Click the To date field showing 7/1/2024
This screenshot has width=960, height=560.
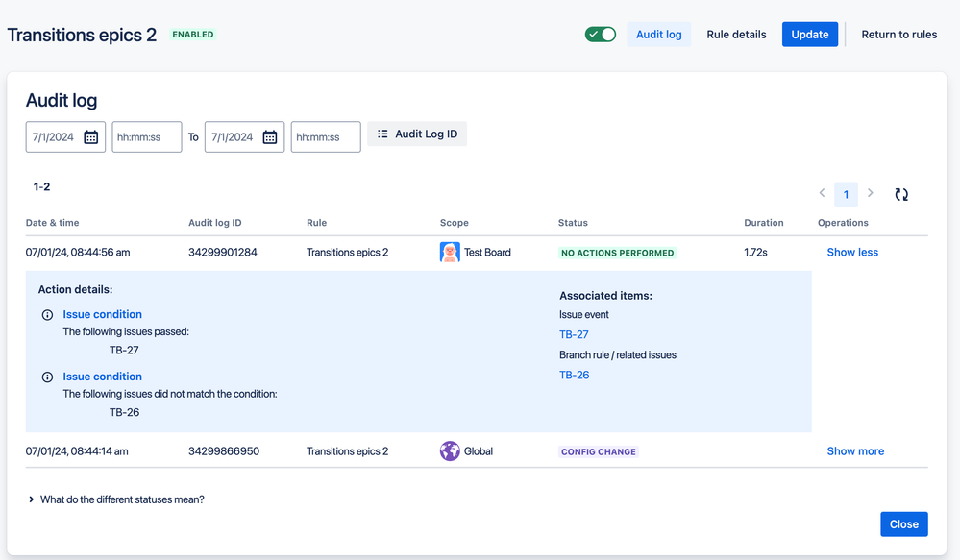coord(244,137)
